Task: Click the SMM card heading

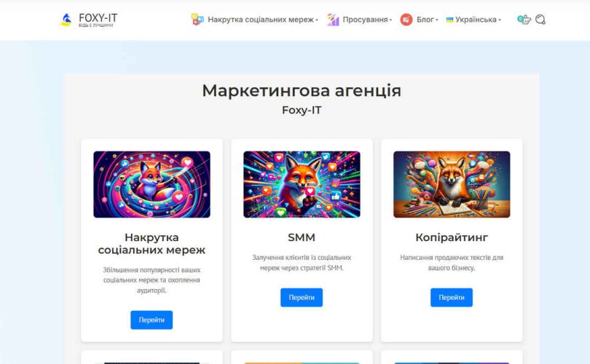Action: (302, 237)
